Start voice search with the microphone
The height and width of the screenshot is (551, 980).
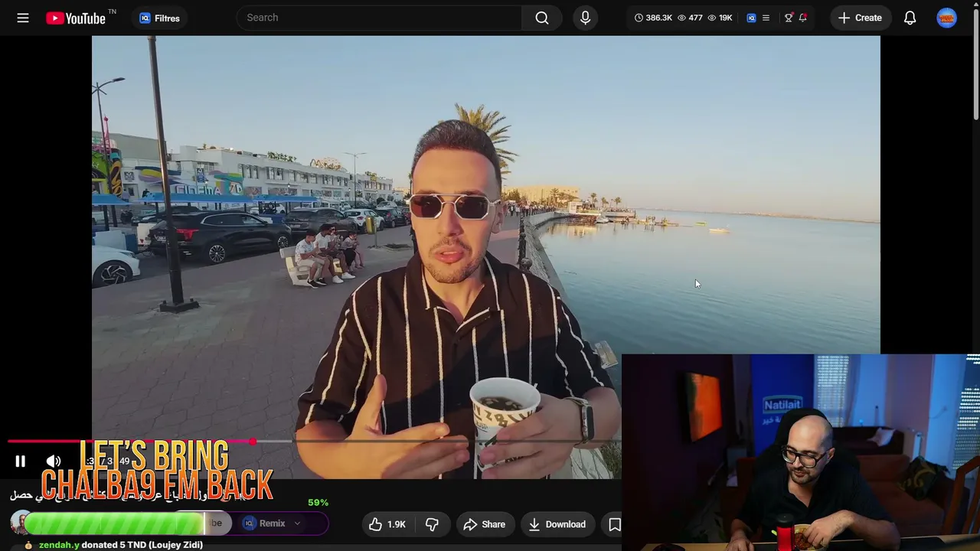(585, 18)
